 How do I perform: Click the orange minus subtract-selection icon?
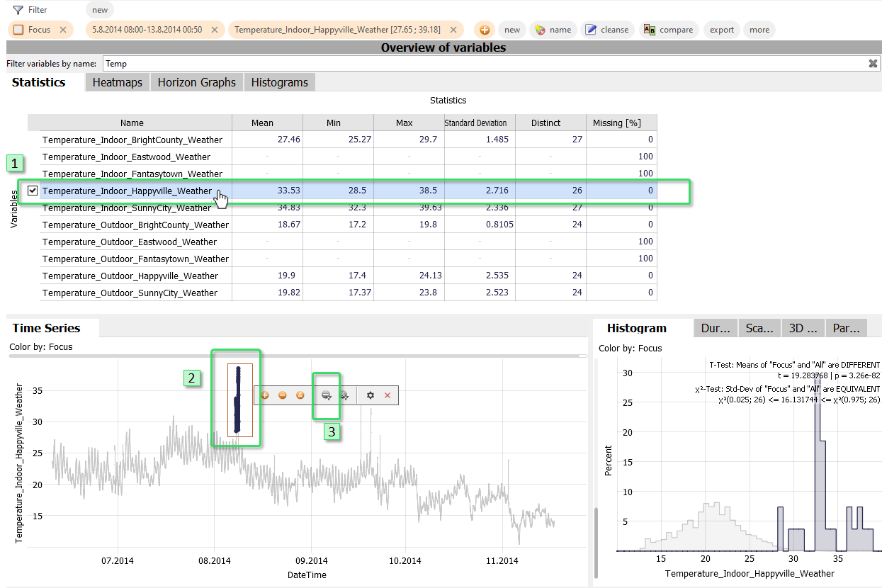click(282, 395)
